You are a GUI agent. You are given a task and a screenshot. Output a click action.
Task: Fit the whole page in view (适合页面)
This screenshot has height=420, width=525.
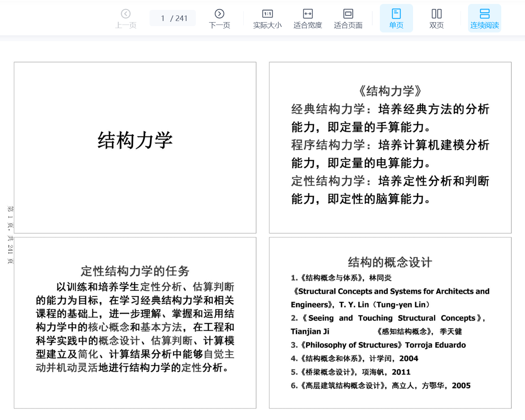pyautogui.click(x=348, y=19)
